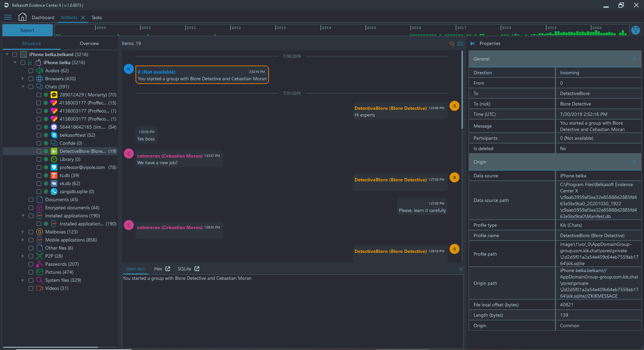Go to the Home icon
The height and width of the screenshot is (350, 644).
pyautogui.click(x=22, y=17)
